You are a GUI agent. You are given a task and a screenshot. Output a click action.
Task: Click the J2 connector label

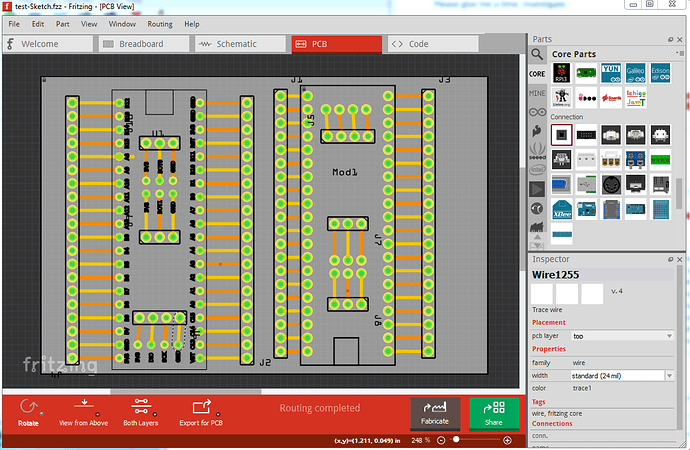pyautogui.click(x=265, y=362)
